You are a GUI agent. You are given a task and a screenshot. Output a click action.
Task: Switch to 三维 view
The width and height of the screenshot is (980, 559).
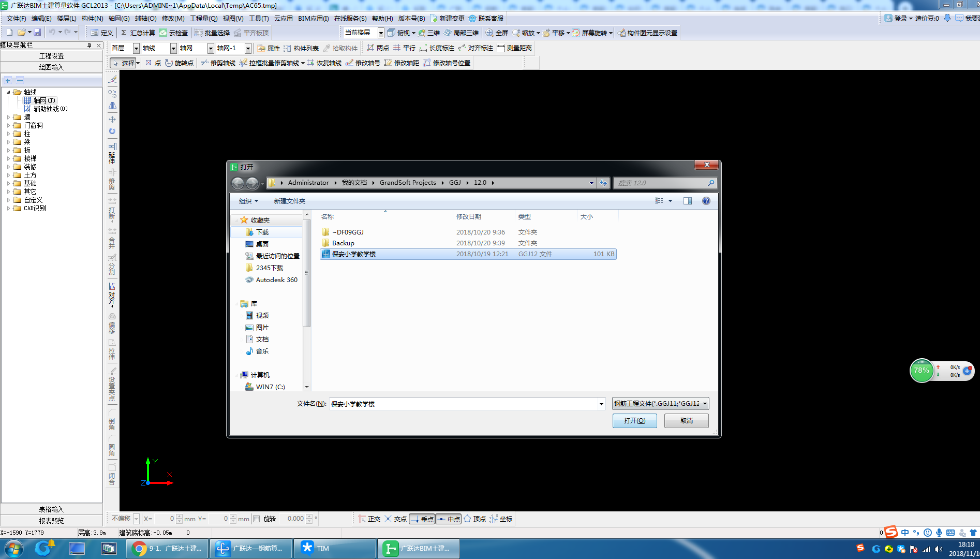[429, 33]
